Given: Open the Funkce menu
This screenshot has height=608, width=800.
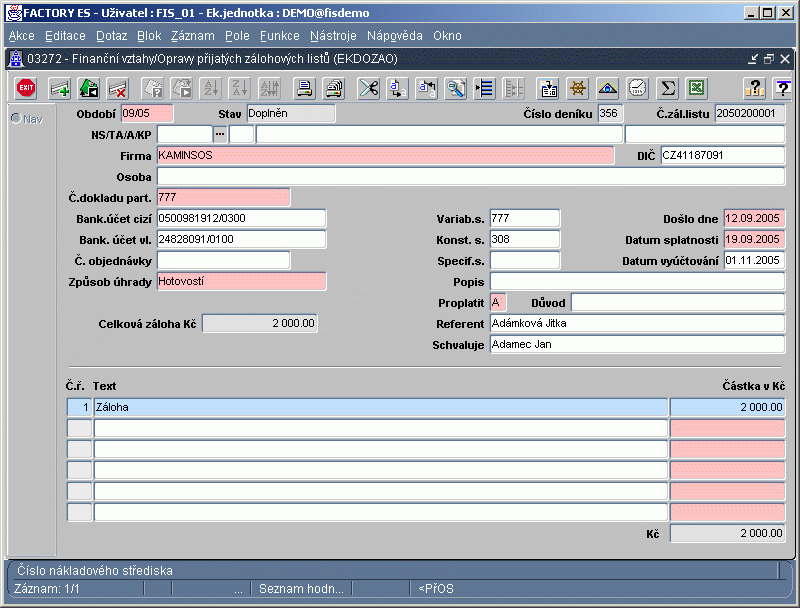Looking at the screenshot, I should tap(280, 36).
